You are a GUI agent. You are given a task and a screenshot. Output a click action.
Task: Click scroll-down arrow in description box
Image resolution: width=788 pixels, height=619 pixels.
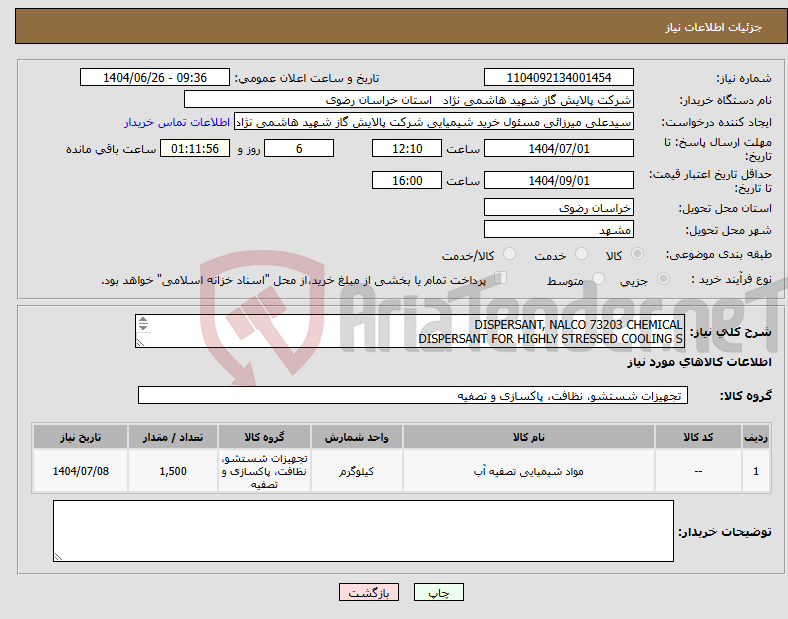143,327
